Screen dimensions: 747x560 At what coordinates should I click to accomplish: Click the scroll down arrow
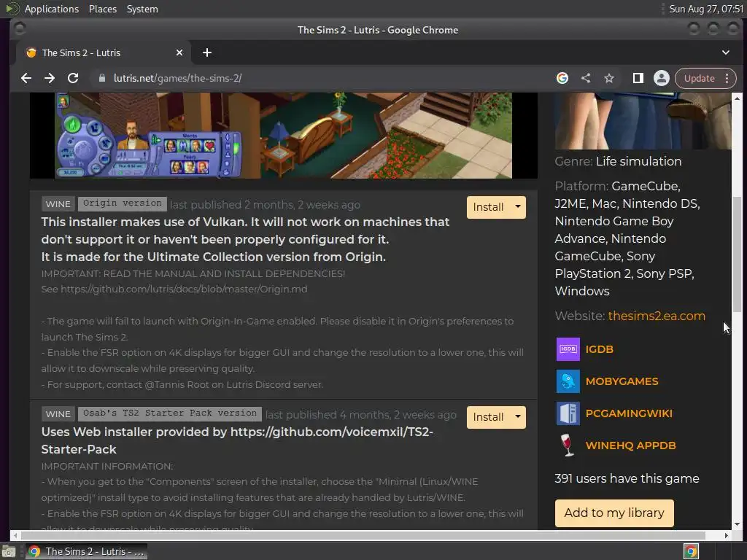pos(737,524)
